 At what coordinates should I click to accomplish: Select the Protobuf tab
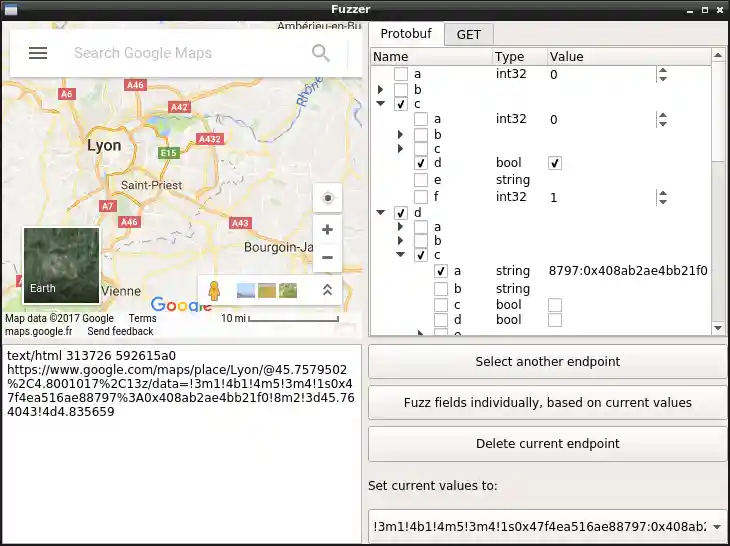click(406, 34)
